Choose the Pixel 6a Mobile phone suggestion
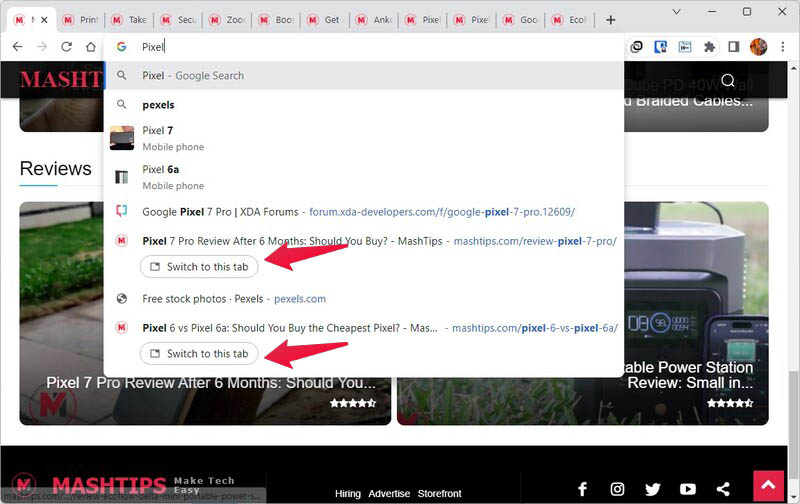 click(363, 177)
